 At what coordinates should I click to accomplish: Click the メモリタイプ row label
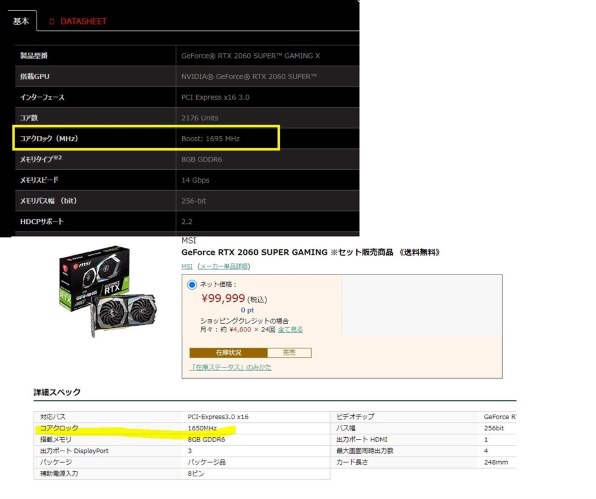[41, 159]
